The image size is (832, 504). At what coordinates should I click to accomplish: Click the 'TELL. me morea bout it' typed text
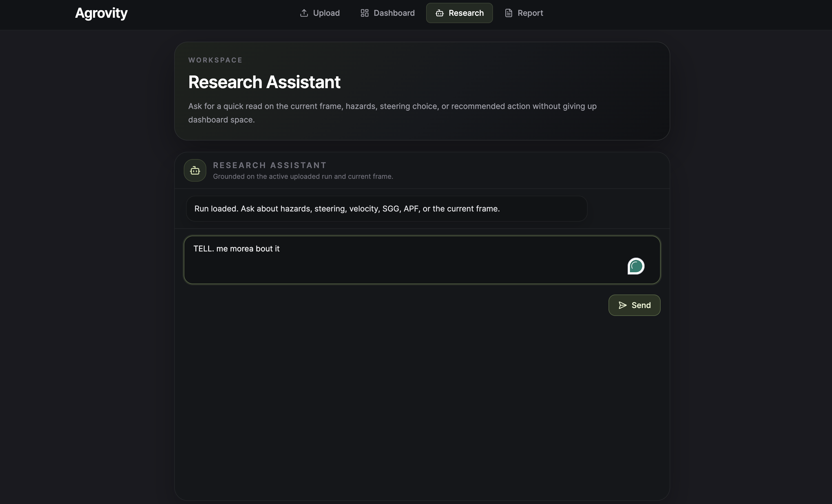tap(236, 249)
